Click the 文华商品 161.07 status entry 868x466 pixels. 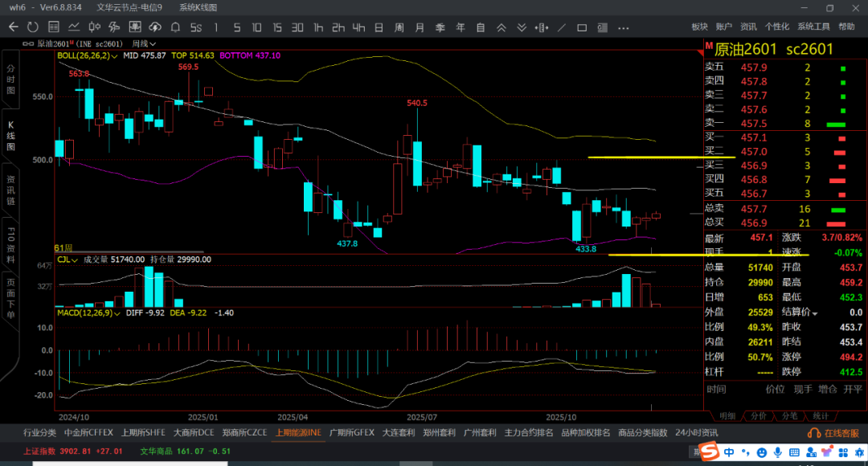[186, 452]
